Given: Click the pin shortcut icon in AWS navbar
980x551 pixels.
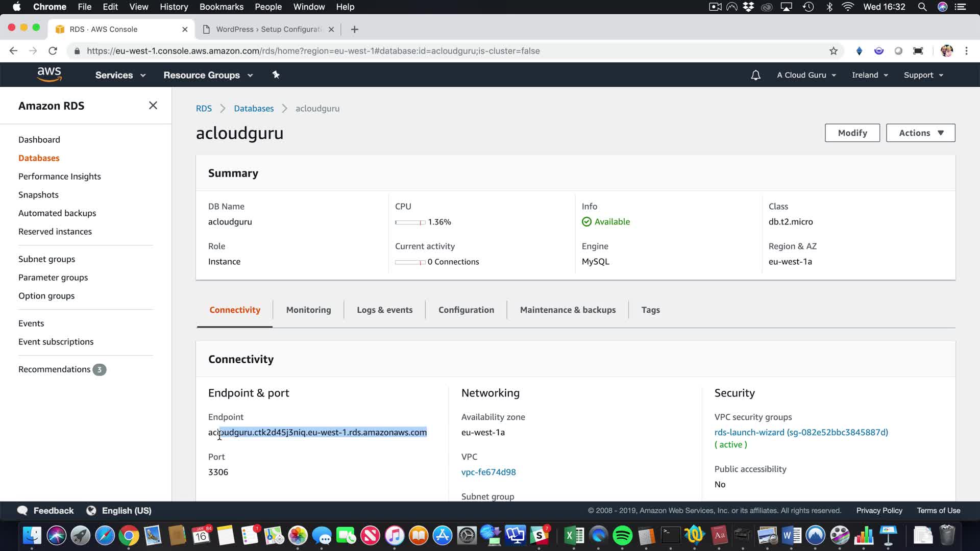Looking at the screenshot, I should pos(276,75).
